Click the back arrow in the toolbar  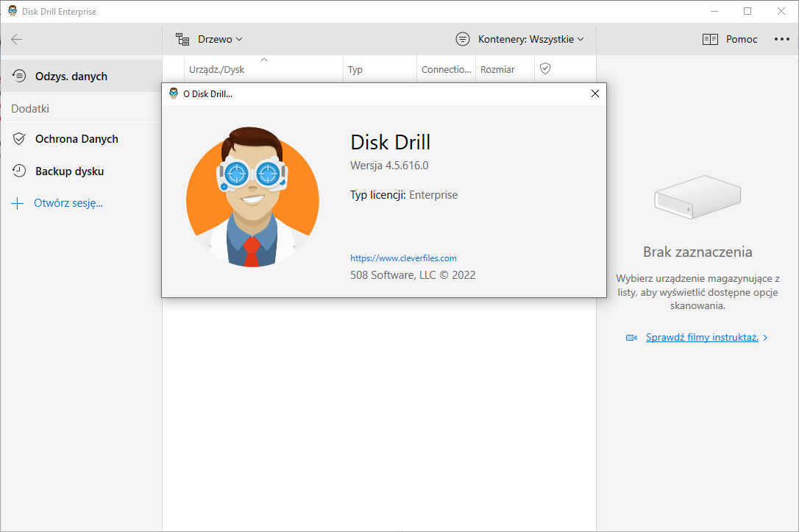click(17, 39)
